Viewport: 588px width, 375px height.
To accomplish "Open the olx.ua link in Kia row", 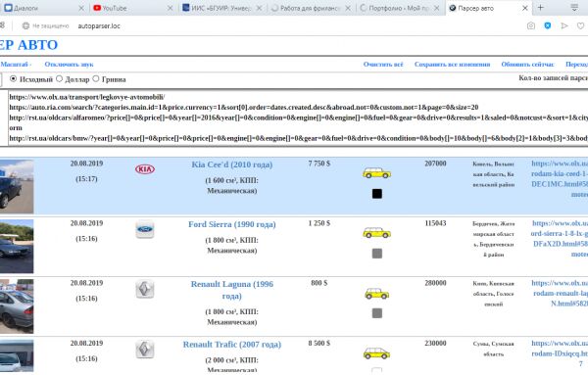I will pos(560,179).
